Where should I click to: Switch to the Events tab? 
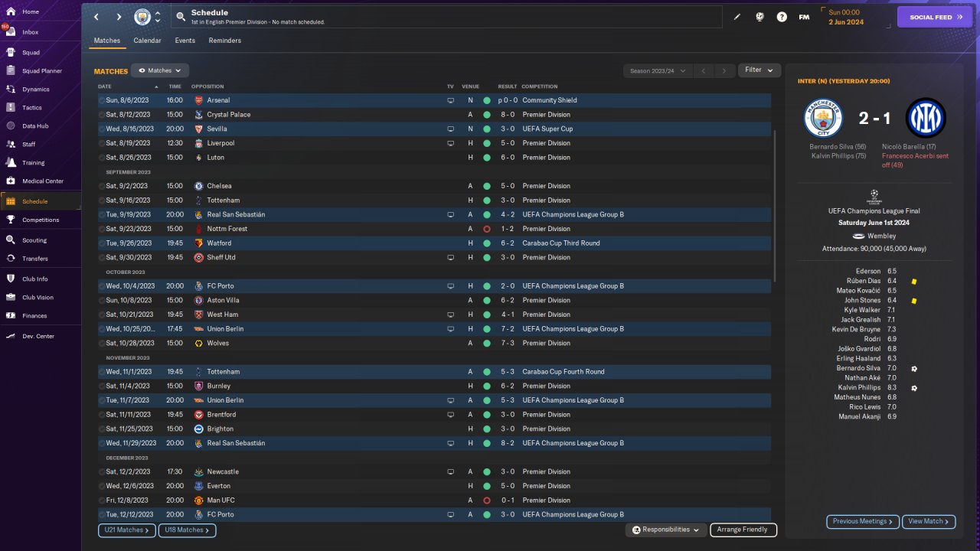(185, 41)
